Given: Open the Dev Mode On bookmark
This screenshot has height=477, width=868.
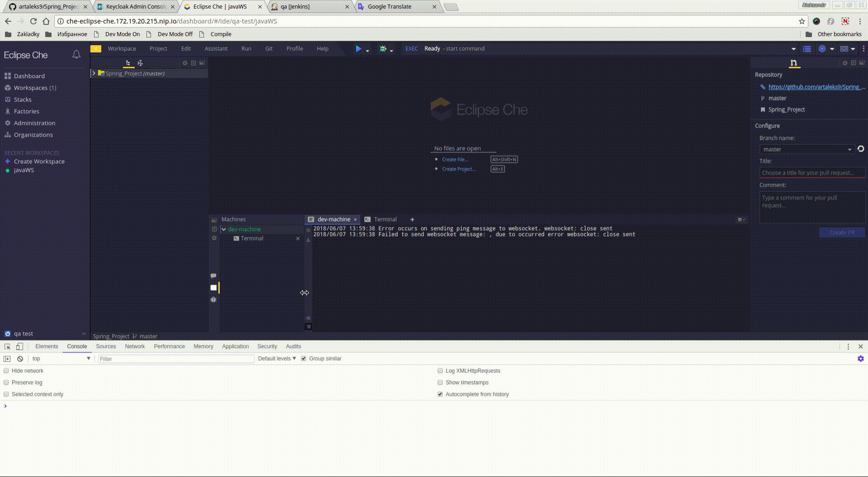Looking at the screenshot, I should pyautogui.click(x=117, y=34).
